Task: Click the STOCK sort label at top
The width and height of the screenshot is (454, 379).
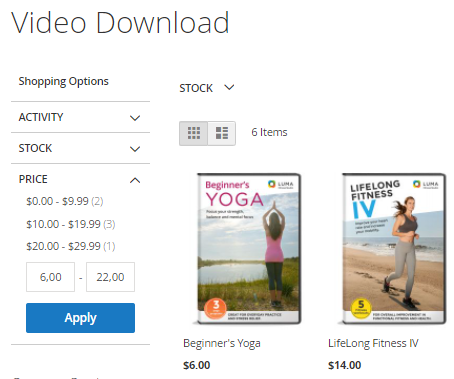Action: (196, 88)
